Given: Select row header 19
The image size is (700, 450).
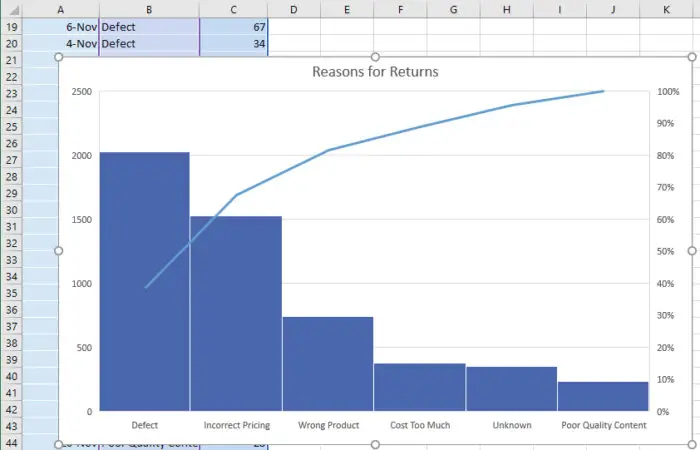Looking at the screenshot, I should click(x=11, y=28).
